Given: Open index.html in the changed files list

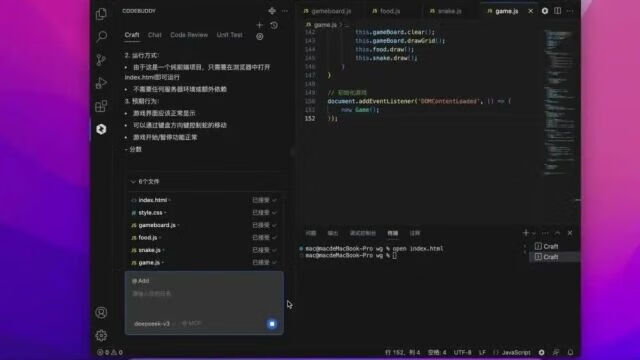Looking at the screenshot, I should pyautogui.click(x=153, y=200).
